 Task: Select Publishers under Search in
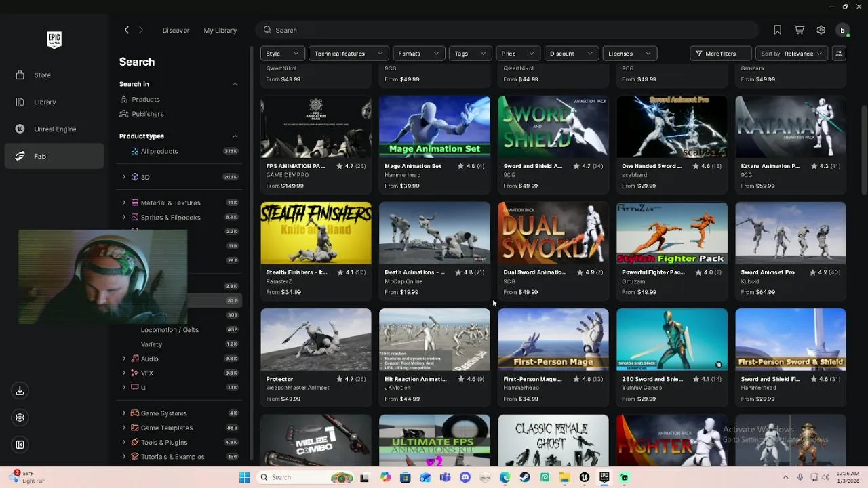tap(148, 114)
